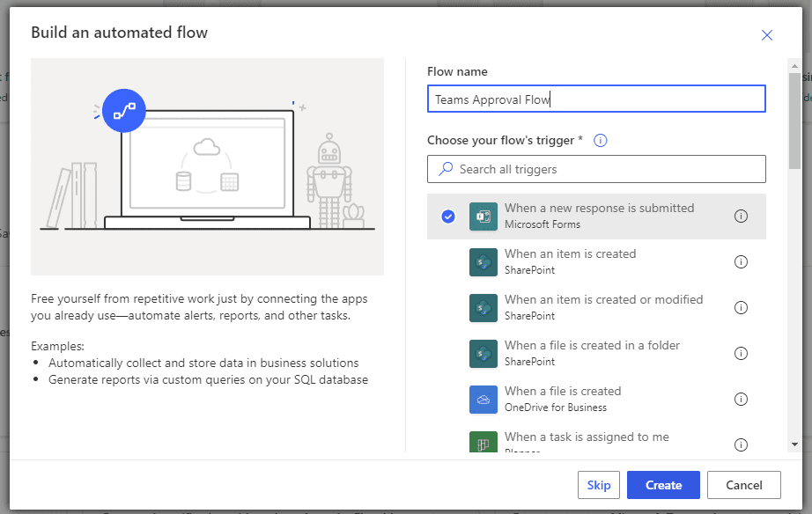Click the Planner icon for task assigned trigger

click(484, 443)
